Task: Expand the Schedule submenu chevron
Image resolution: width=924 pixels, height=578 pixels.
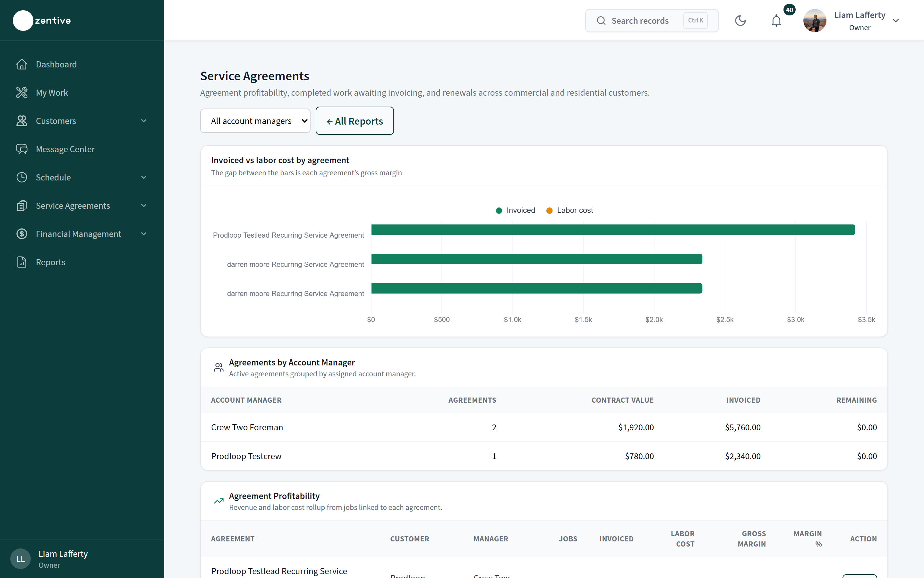Action: click(x=143, y=177)
